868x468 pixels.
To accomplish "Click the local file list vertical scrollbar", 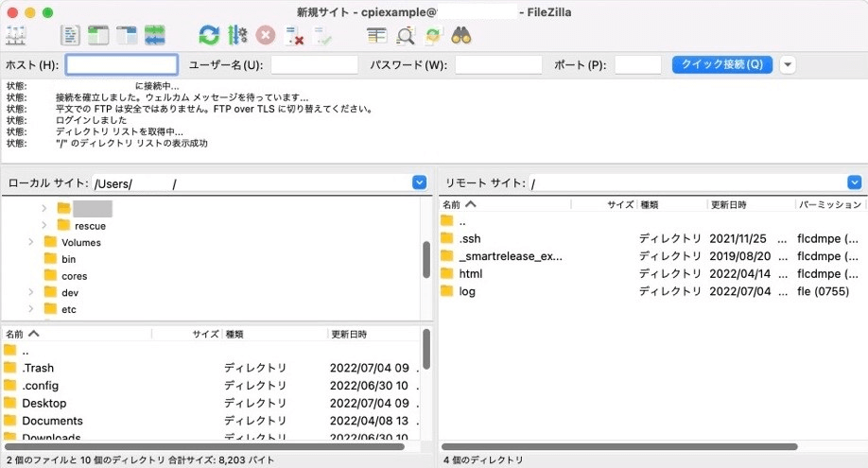I will pos(426,350).
